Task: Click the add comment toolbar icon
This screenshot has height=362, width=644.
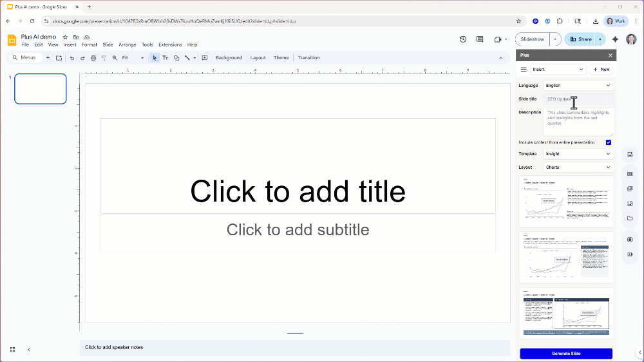Action: (x=205, y=58)
